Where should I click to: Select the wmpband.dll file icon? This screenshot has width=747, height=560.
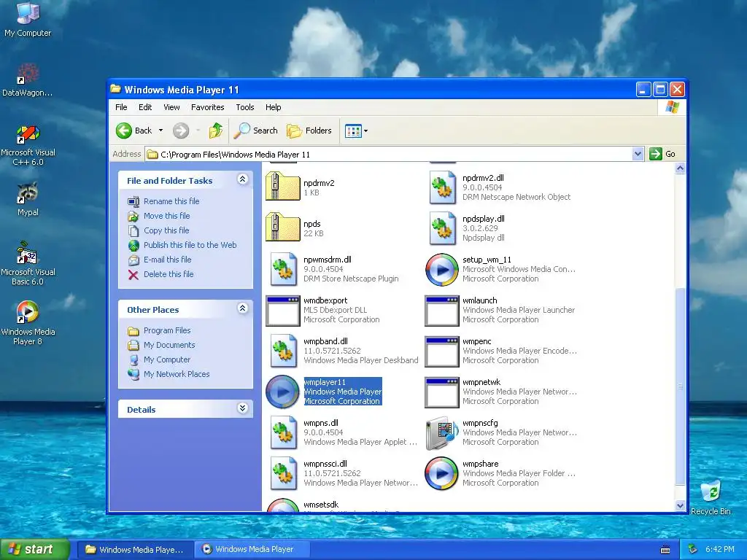pyautogui.click(x=282, y=351)
